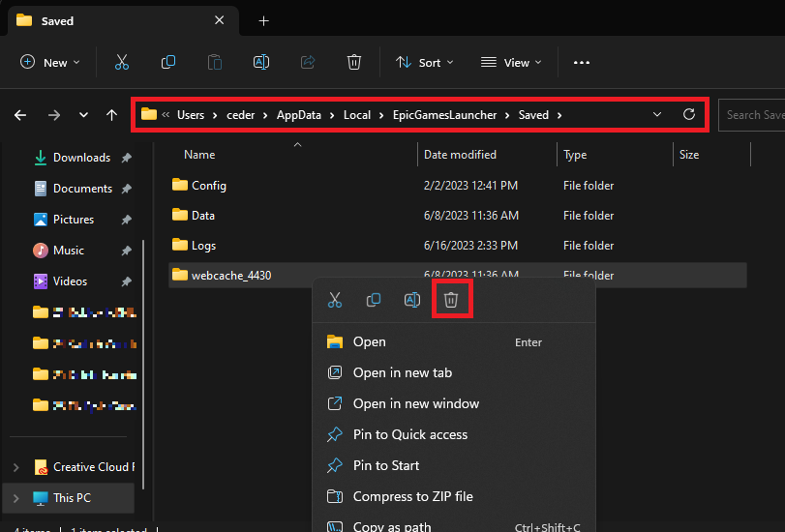
Task: Open the New item dropdown
Action: (50, 62)
